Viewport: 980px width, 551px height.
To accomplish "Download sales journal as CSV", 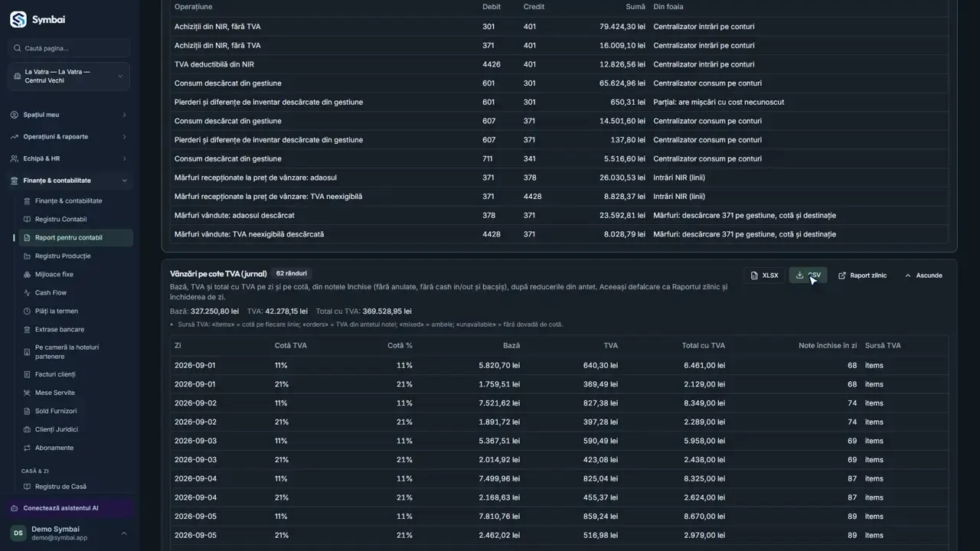I will pyautogui.click(x=808, y=275).
